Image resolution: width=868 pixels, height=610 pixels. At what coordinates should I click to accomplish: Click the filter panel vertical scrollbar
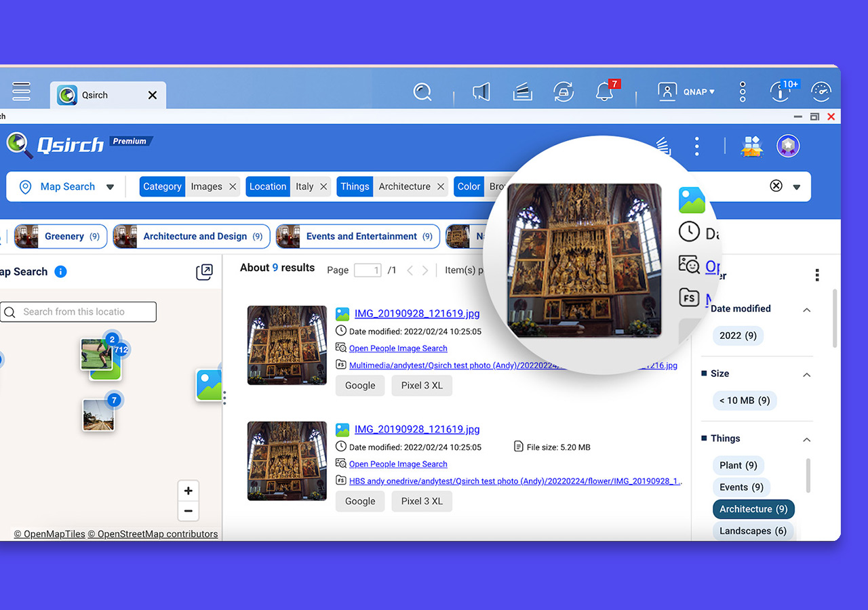[x=834, y=319]
